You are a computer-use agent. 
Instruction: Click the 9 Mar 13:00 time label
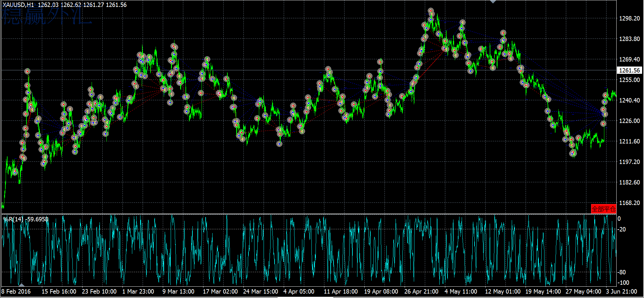[x=179, y=291]
